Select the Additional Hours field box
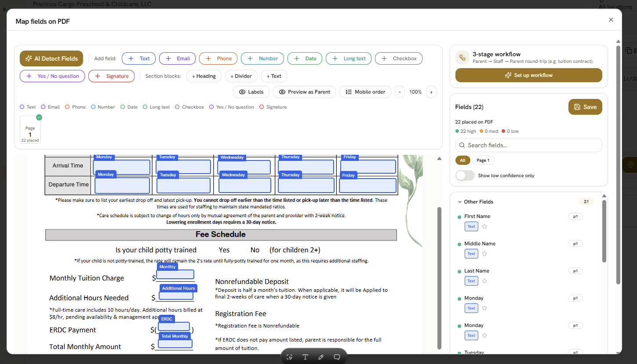 click(x=176, y=295)
